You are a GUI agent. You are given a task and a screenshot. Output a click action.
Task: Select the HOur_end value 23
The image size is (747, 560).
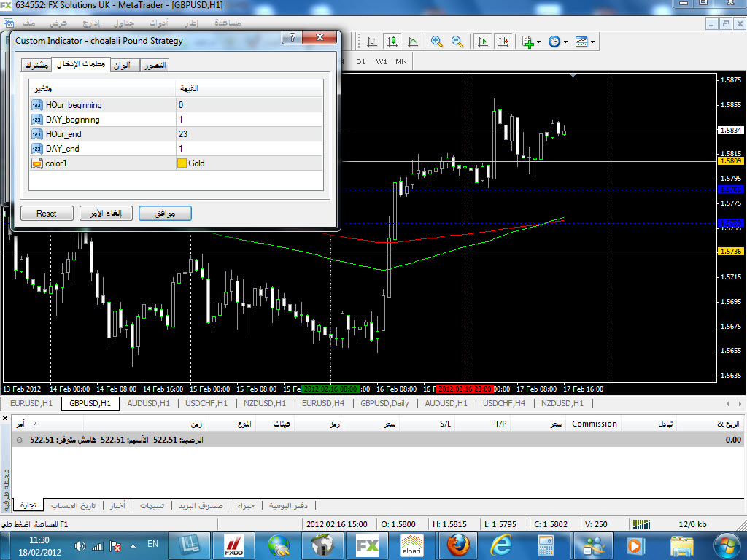tap(249, 134)
